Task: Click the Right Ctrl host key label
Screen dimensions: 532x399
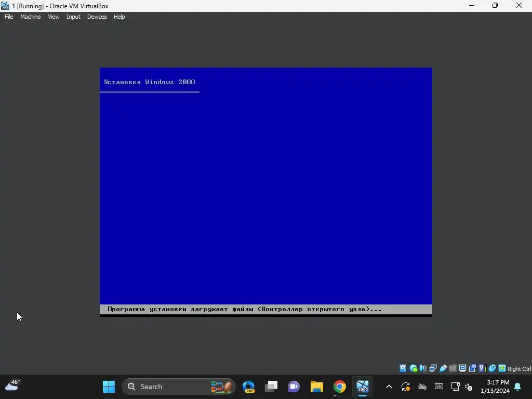Action: [519, 369]
